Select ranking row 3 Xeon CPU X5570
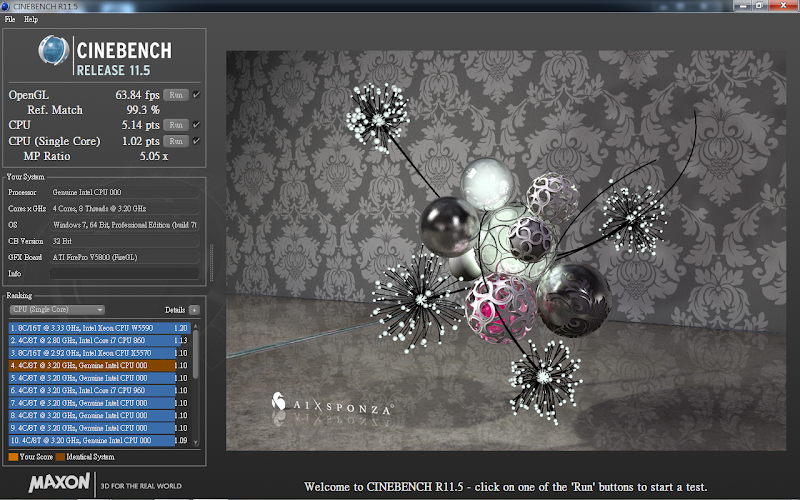Viewport: 800px width, 500px height. tap(99, 353)
